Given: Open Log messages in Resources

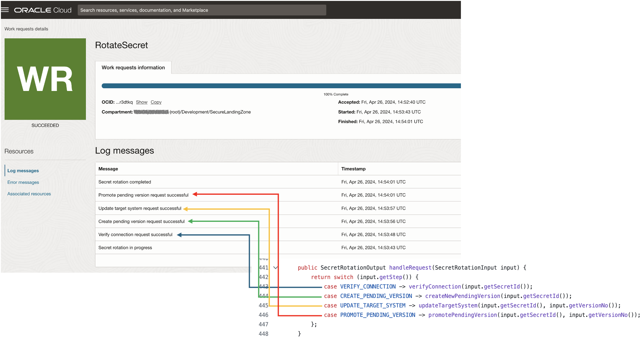Looking at the screenshot, I should click(23, 171).
